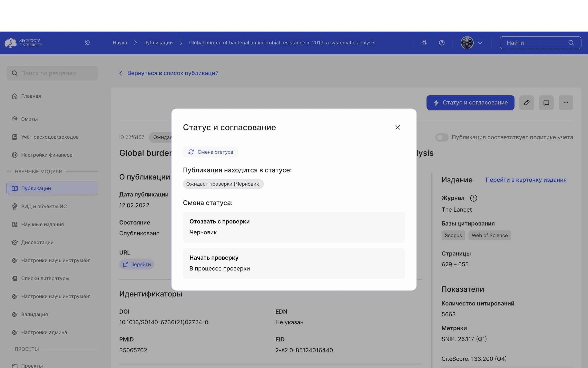The image size is (588, 368).
Task: Click Перейти в карточку издания link
Action: [526, 180]
